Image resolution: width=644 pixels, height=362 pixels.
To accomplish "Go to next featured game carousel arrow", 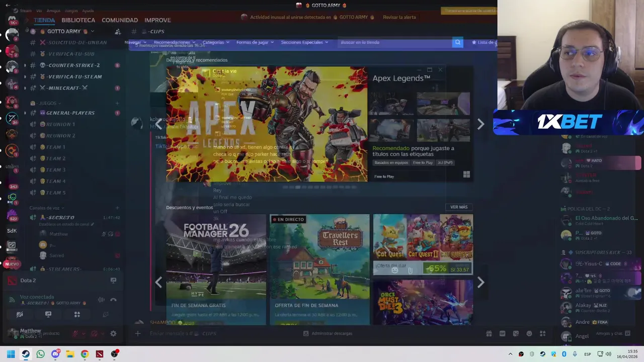I will [480, 124].
